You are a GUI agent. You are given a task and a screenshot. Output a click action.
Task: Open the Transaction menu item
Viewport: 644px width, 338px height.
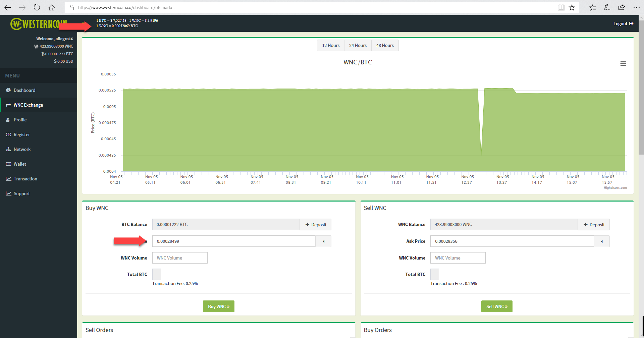pos(39,179)
